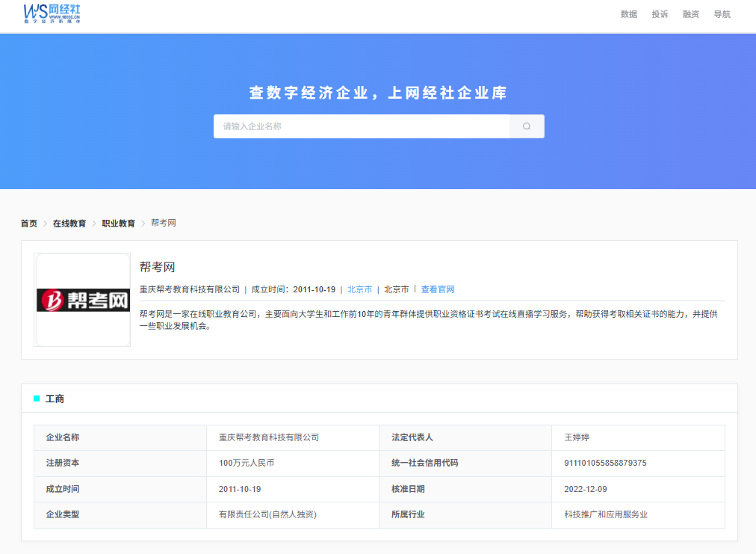The image size is (756, 554).
Task: Click the 工商 section heading
Action: (x=55, y=398)
